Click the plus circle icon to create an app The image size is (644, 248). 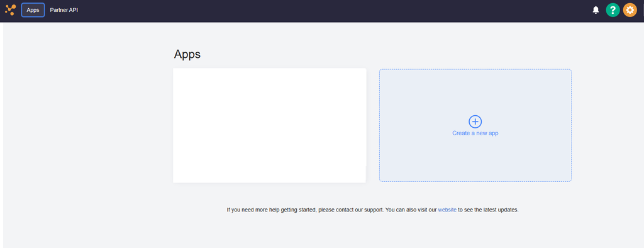(475, 121)
